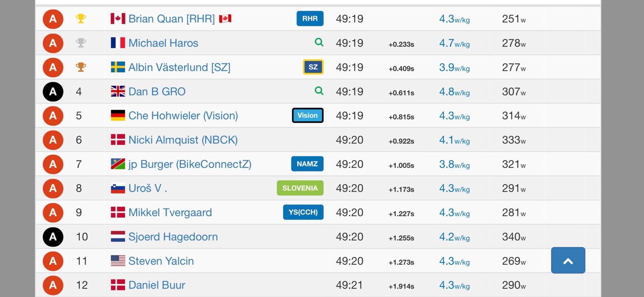
Task: Click the orange A badge for Mikkel Tvergaard
Action: coord(53,212)
